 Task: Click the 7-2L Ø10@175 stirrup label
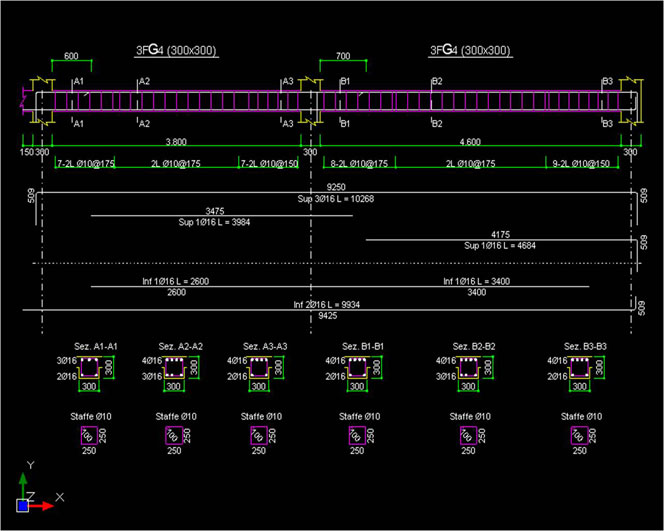[86, 163]
